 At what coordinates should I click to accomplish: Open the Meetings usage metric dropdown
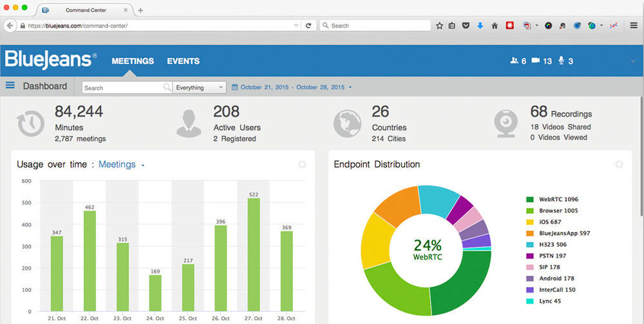[x=122, y=165]
